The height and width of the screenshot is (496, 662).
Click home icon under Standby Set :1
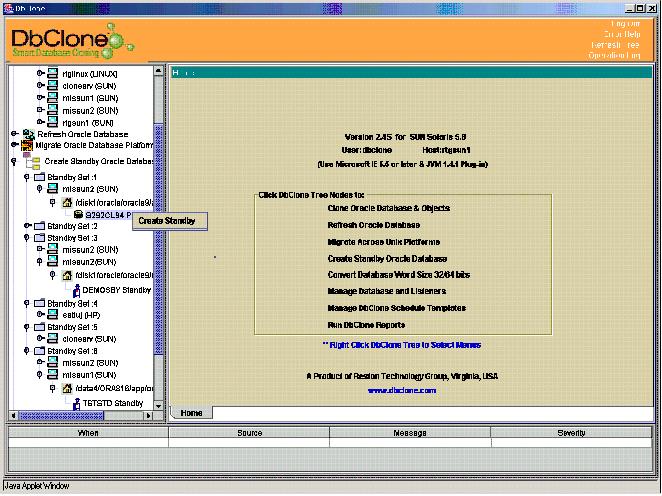click(67, 203)
